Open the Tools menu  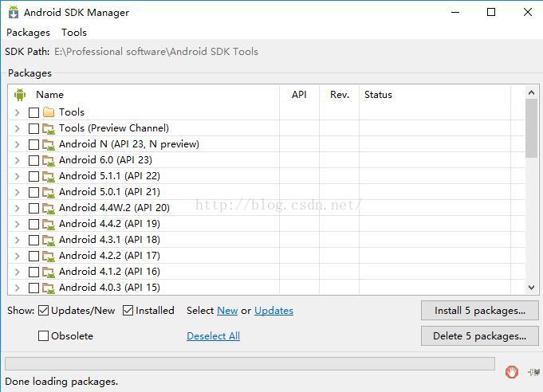pos(74,33)
